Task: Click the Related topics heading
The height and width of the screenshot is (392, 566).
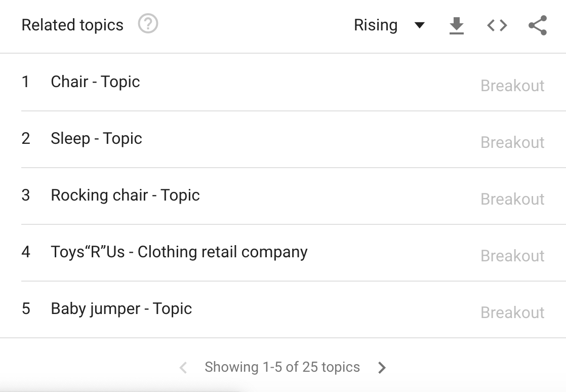Action: (72, 25)
